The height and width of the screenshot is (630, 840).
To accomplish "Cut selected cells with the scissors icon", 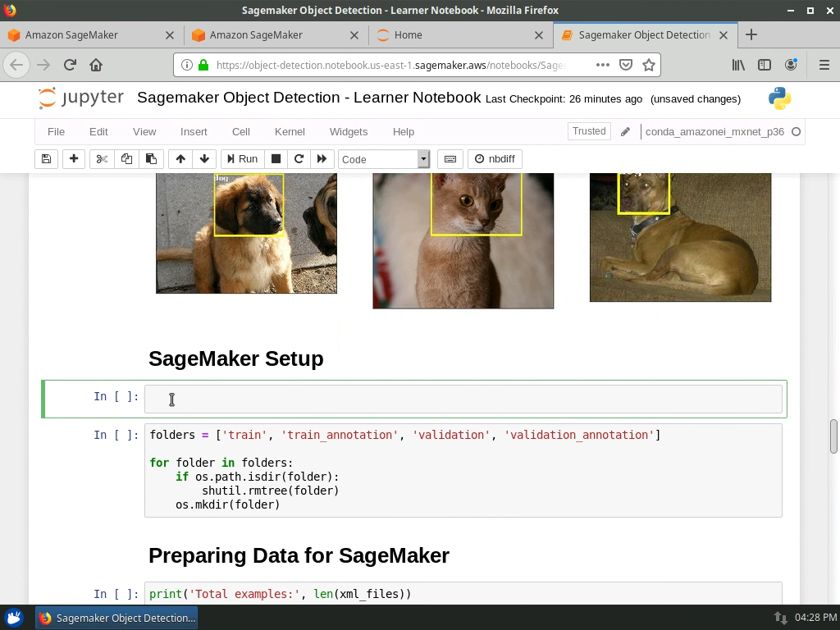I will coord(102,159).
